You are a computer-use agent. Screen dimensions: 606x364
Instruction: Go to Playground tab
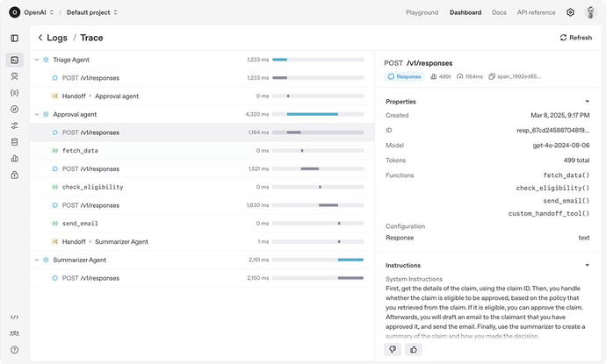pos(422,12)
